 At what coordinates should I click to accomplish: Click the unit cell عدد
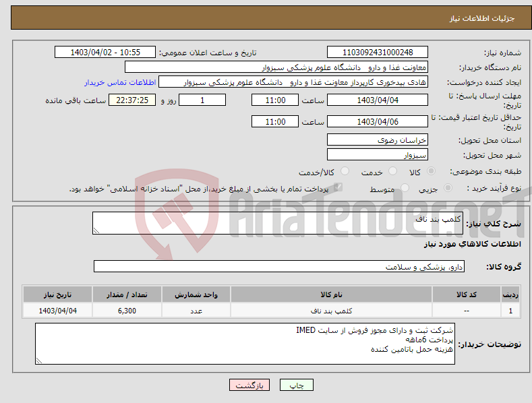196,311
